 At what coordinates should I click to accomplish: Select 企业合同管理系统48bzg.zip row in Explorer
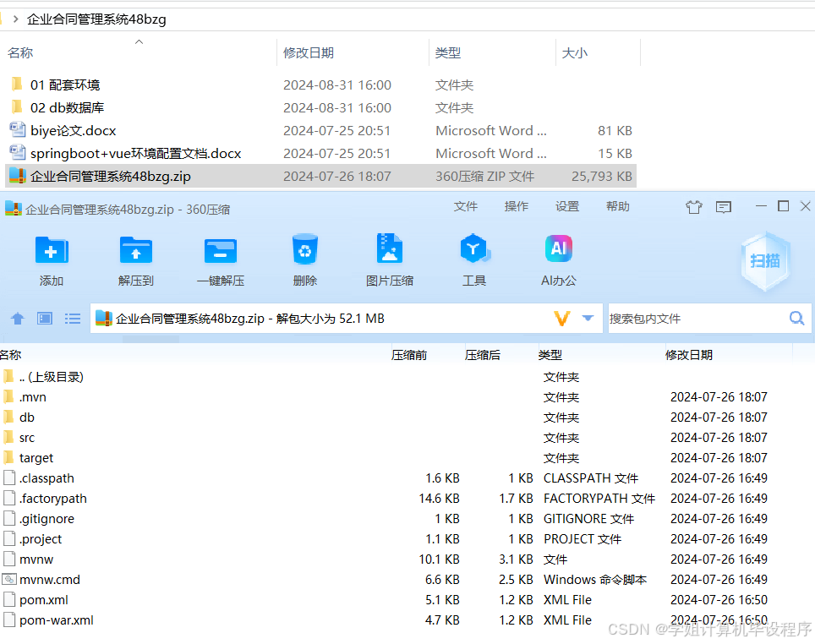pyautogui.click(x=320, y=176)
